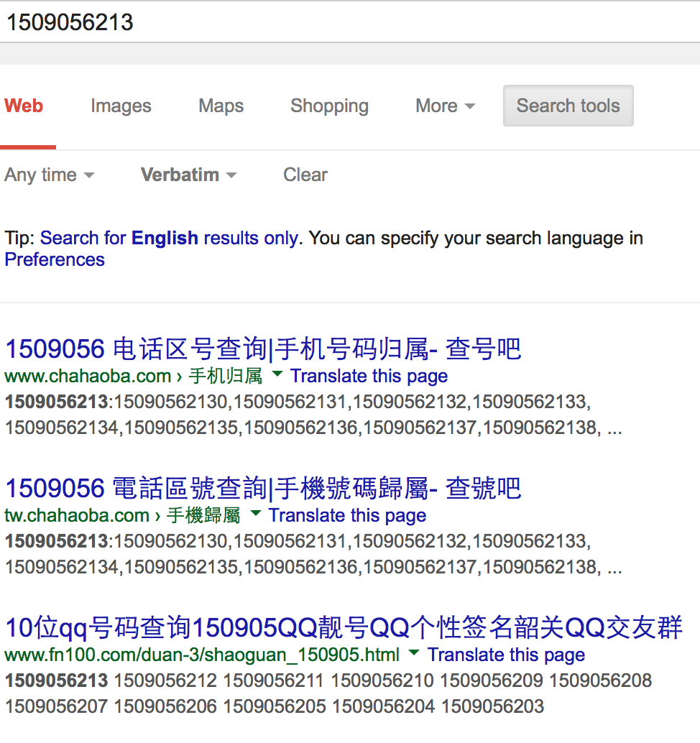700x743 pixels.
Task: Clear the search filters
Action: tap(305, 175)
